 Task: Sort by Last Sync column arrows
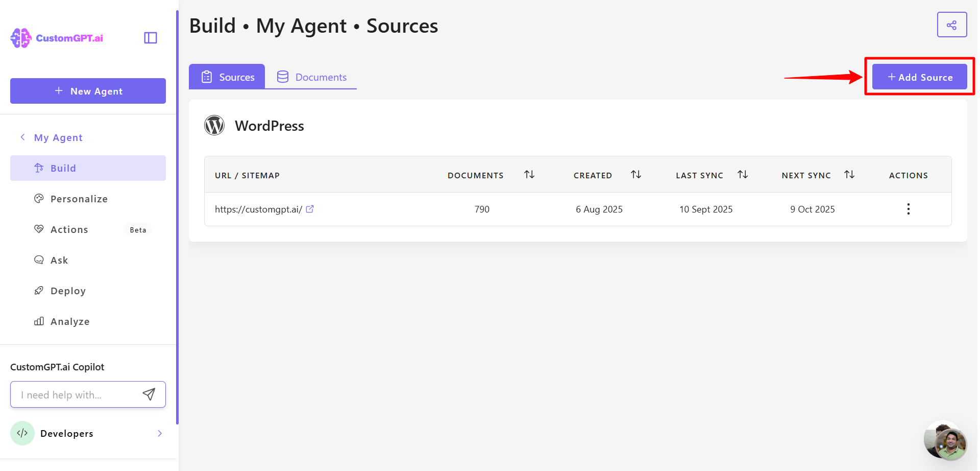tap(743, 175)
